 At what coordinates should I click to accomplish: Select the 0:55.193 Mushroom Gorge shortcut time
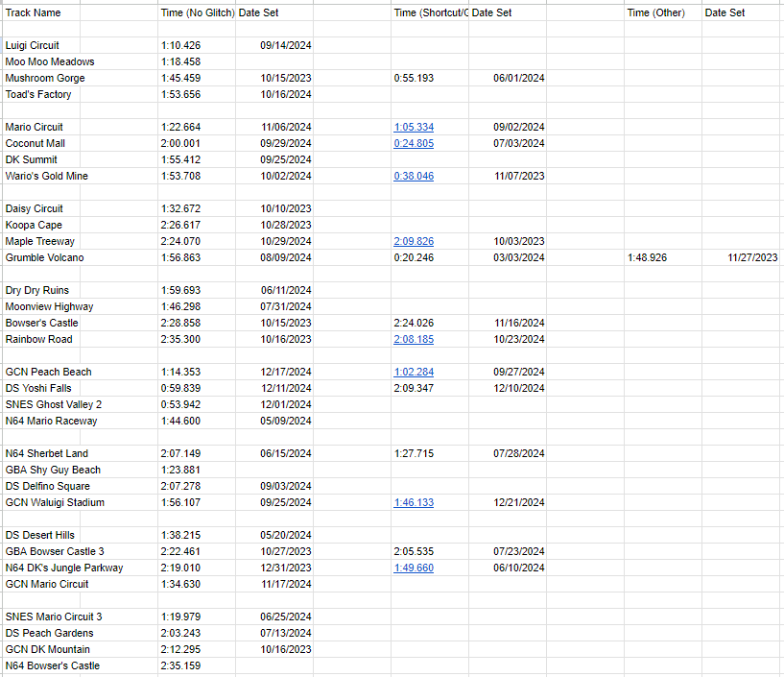(430, 78)
